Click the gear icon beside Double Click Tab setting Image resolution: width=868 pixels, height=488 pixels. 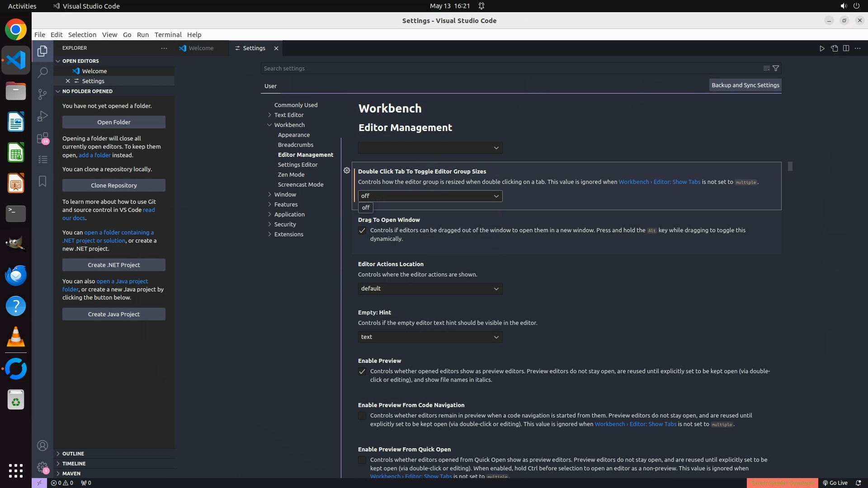coord(347,171)
